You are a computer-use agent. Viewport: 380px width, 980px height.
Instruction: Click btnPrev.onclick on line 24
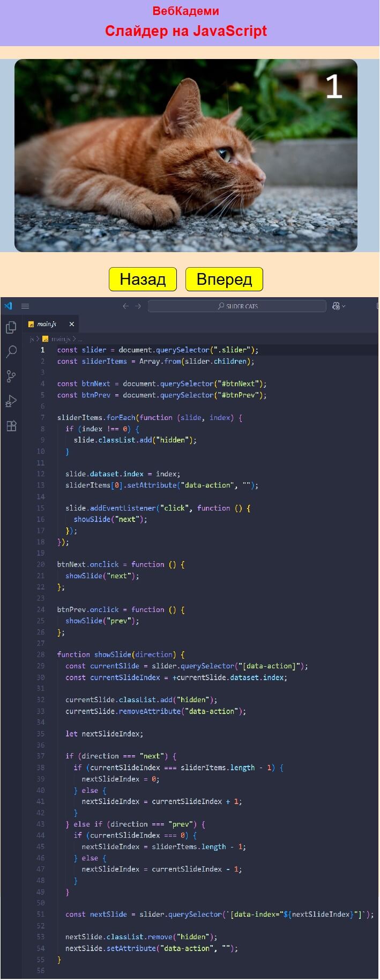coord(88,609)
